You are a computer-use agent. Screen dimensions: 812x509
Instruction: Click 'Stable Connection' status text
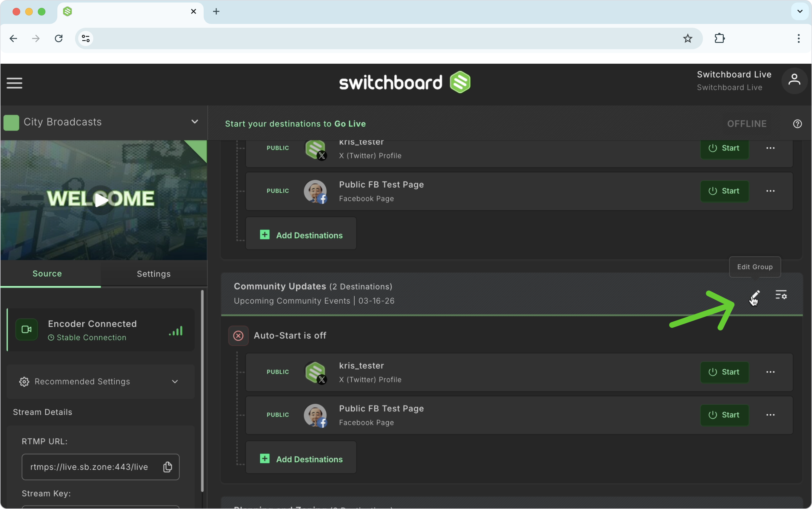[x=91, y=338]
